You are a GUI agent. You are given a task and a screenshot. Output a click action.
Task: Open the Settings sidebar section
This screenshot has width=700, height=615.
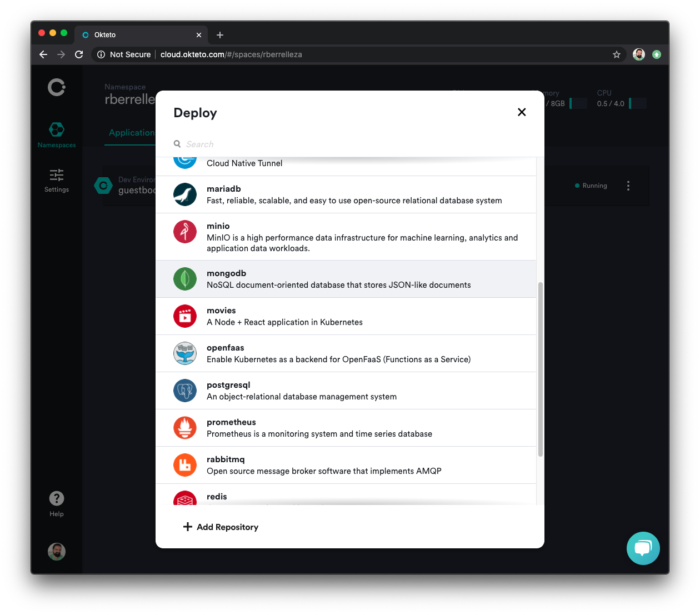click(x=57, y=181)
